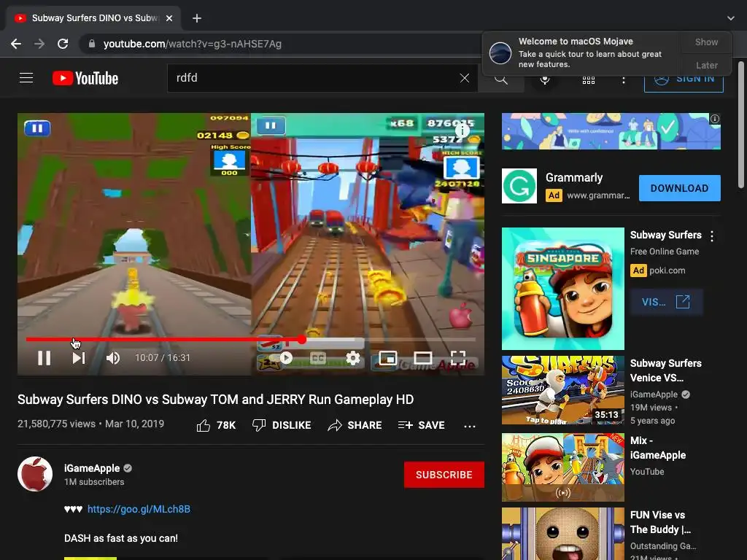The width and height of the screenshot is (747, 560).
Task: Skip to the next video
Action: pos(79,357)
